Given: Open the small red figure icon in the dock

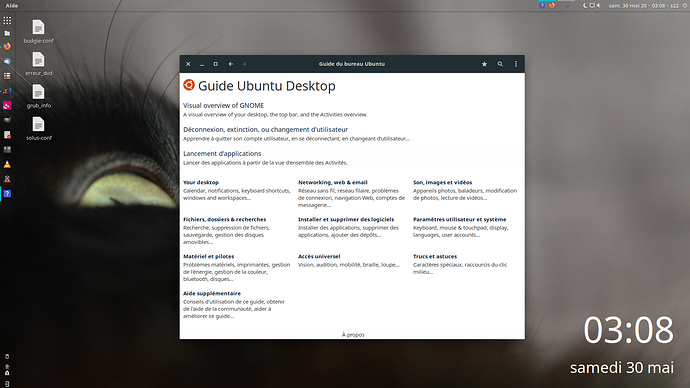Looking at the screenshot, I should pyautogui.click(x=7, y=179).
